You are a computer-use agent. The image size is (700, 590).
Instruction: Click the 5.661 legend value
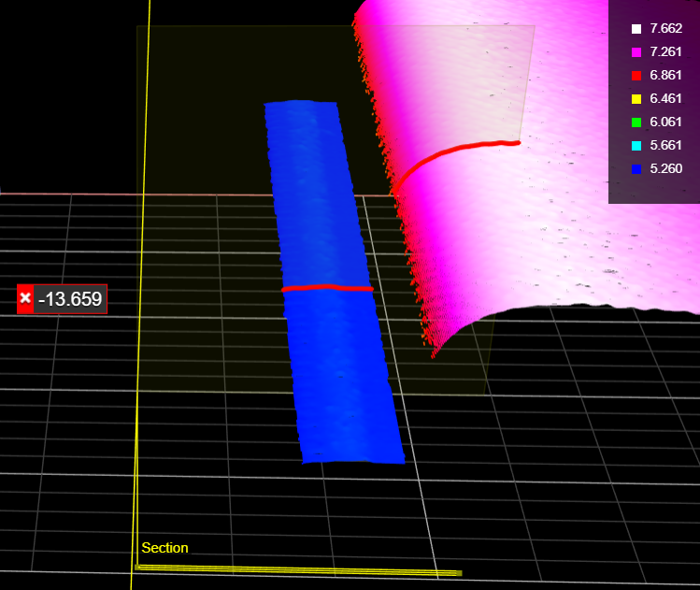pos(665,145)
